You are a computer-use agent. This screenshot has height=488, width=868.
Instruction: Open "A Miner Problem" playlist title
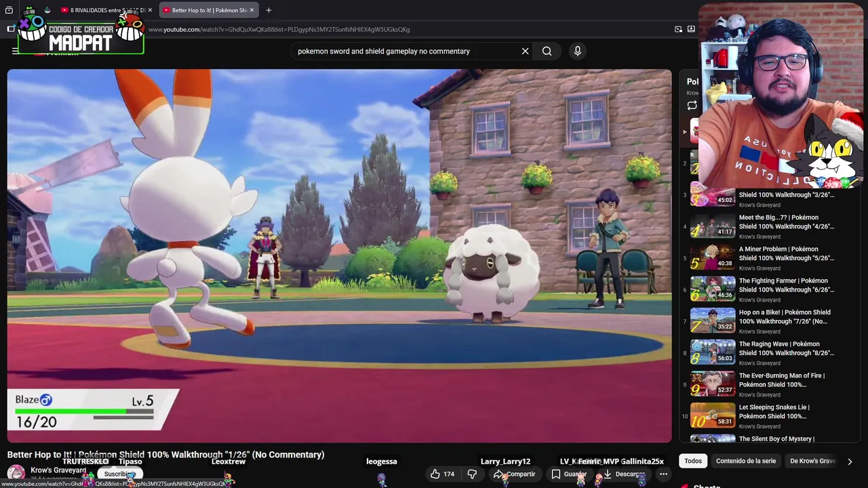[x=787, y=253]
